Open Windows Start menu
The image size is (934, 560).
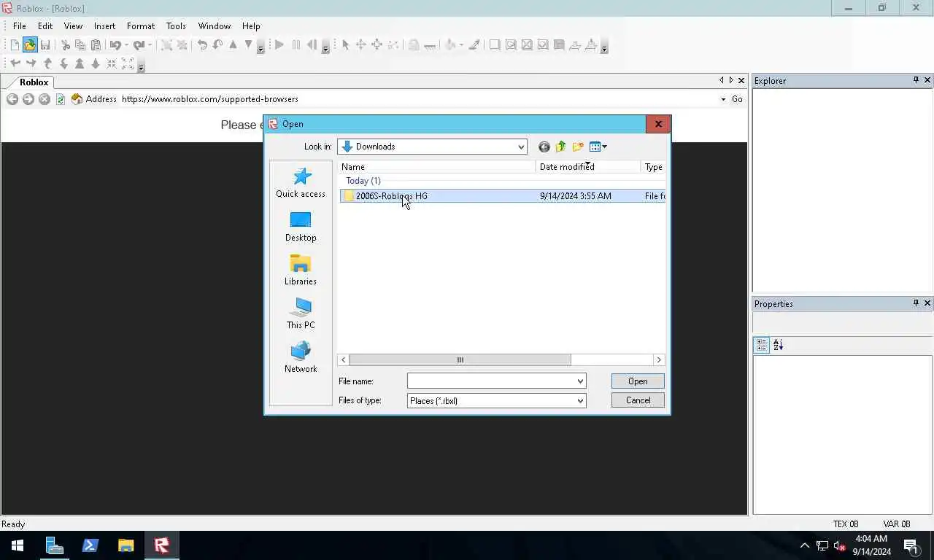(x=18, y=545)
